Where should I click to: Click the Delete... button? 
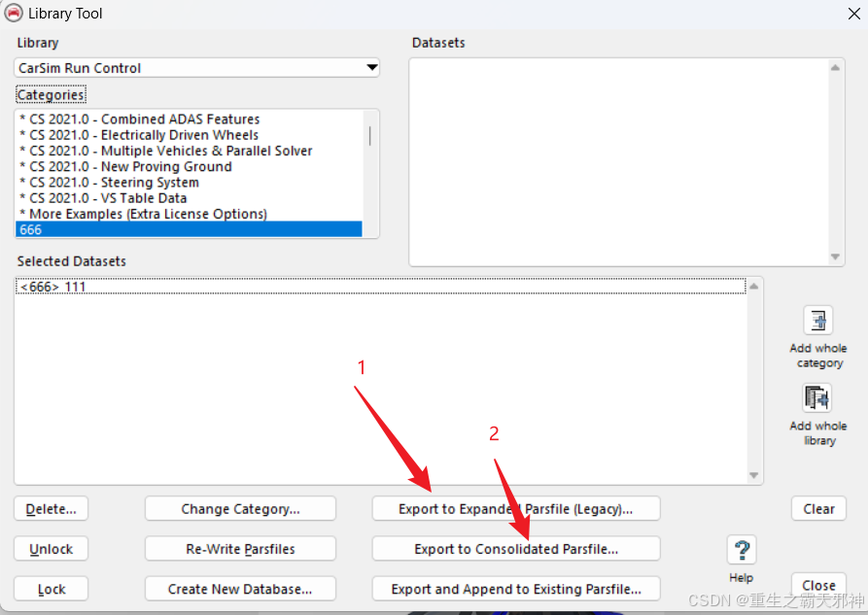(51, 509)
